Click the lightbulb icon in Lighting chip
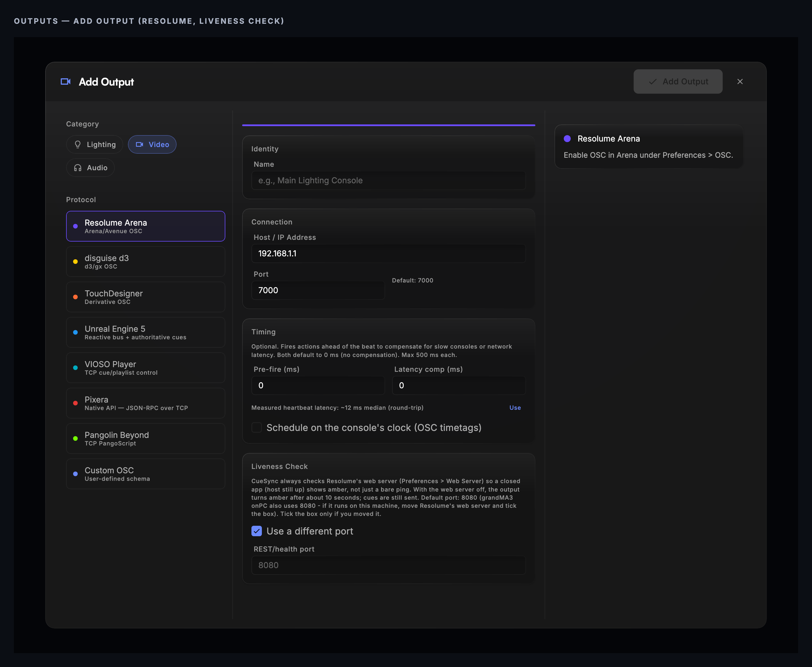The image size is (812, 667). tap(78, 144)
